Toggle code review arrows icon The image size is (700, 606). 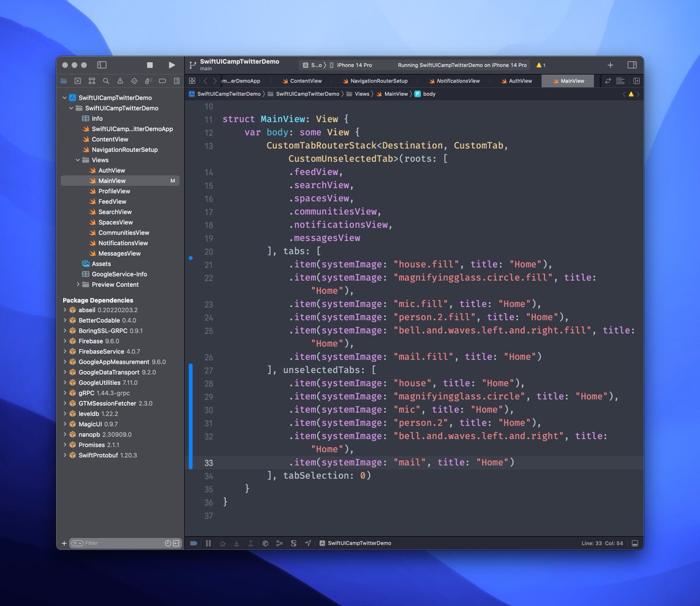(x=608, y=81)
